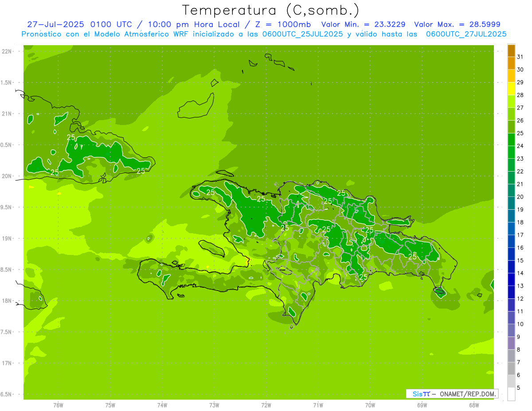Image resolution: width=532 pixels, height=411 pixels.
Task: Click the 71W longitude axis label
Action: pyautogui.click(x=318, y=405)
